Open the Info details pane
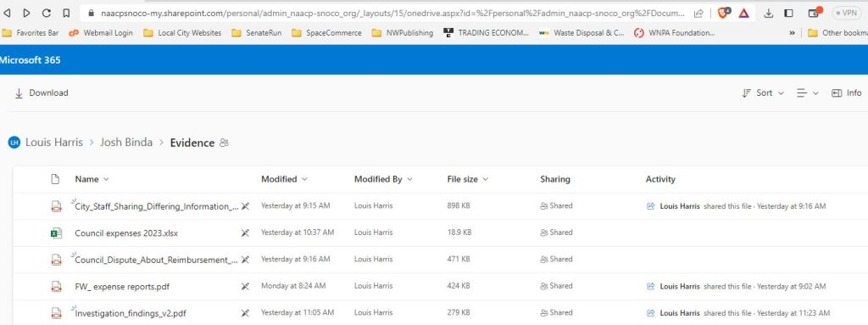 (847, 93)
